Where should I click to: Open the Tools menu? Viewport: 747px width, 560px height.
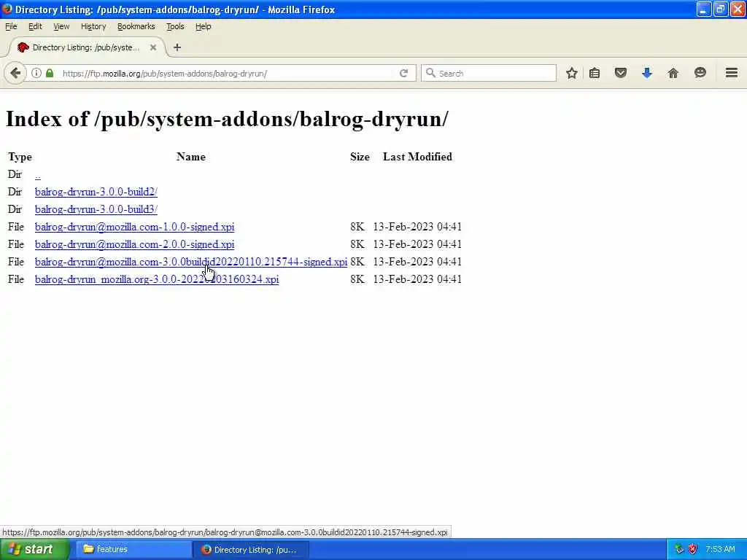tap(175, 27)
